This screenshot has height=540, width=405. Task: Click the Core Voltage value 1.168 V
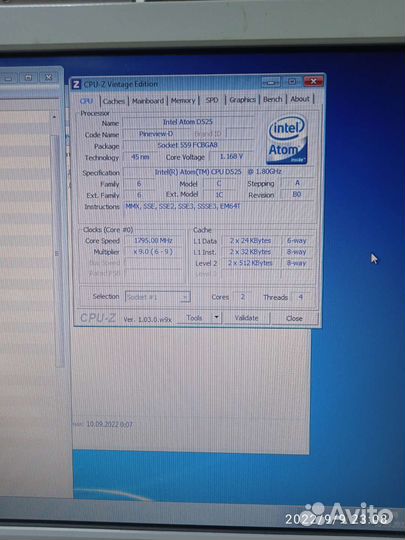pos(231,156)
